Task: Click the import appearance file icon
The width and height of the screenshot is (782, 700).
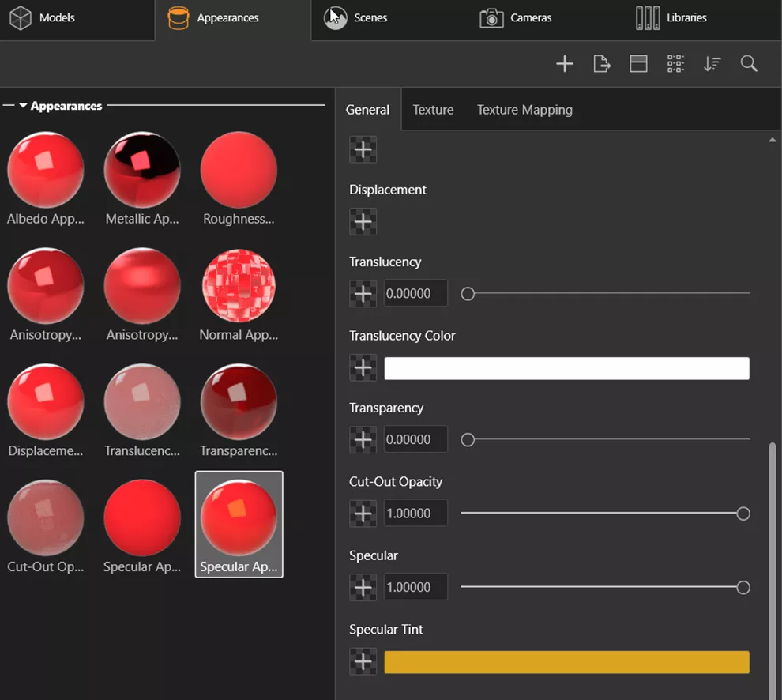Action: click(x=602, y=64)
